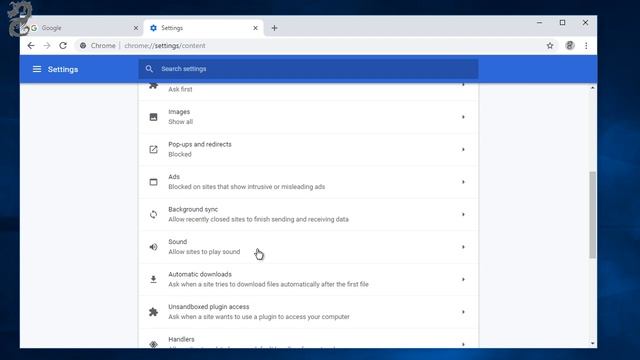Expand the Images row arrow
The width and height of the screenshot is (640, 360).
pos(463,117)
